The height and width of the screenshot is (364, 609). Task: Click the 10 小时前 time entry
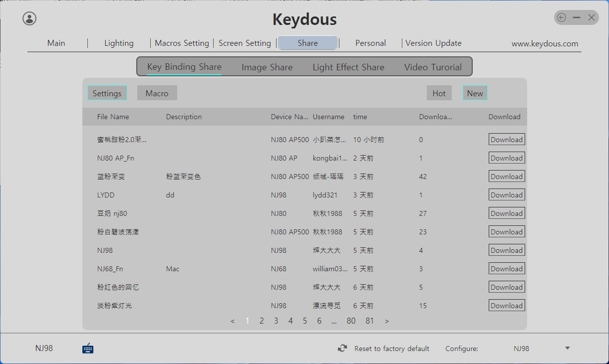tap(368, 140)
